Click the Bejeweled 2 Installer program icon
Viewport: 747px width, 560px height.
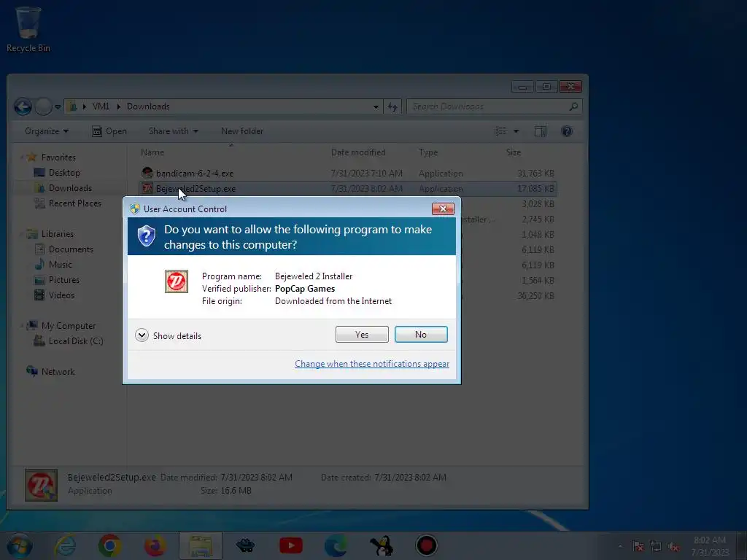177,281
